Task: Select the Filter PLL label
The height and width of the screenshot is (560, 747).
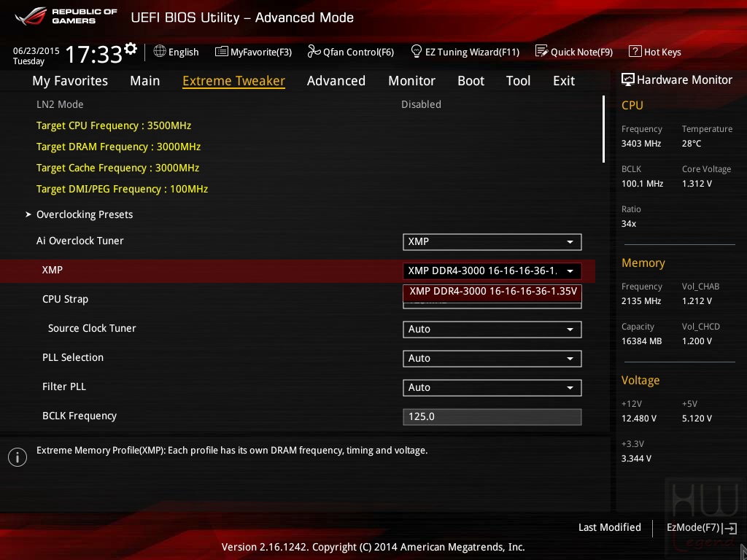Action: coord(64,386)
